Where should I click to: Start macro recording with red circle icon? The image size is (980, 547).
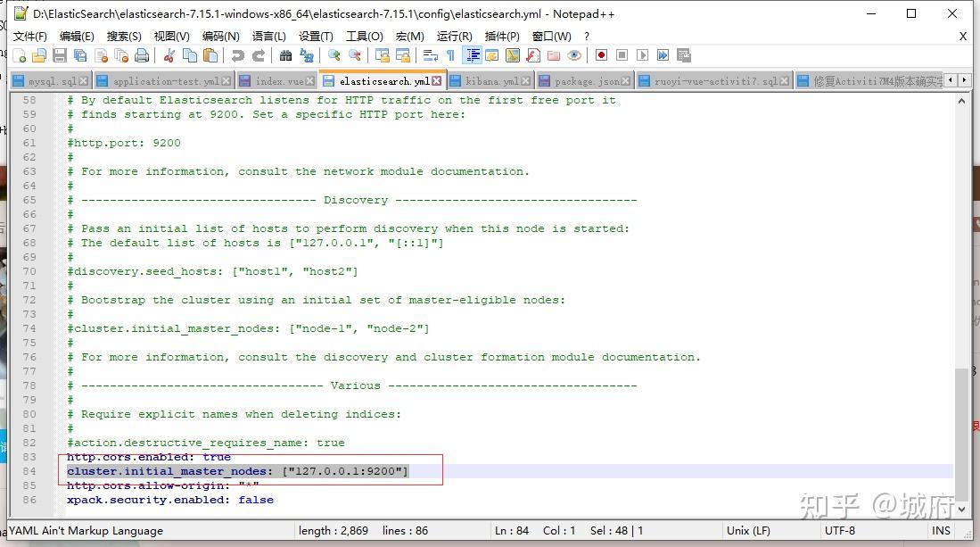601,55
